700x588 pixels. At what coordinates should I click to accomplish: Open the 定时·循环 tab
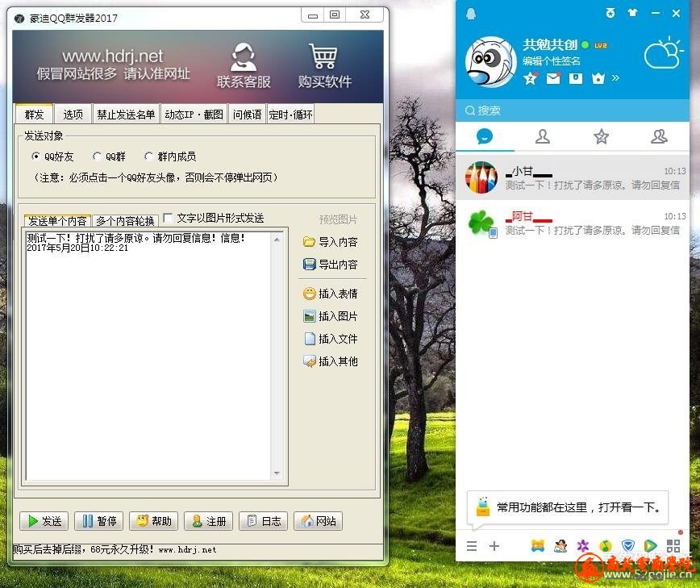pyautogui.click(x=290, y=115)
